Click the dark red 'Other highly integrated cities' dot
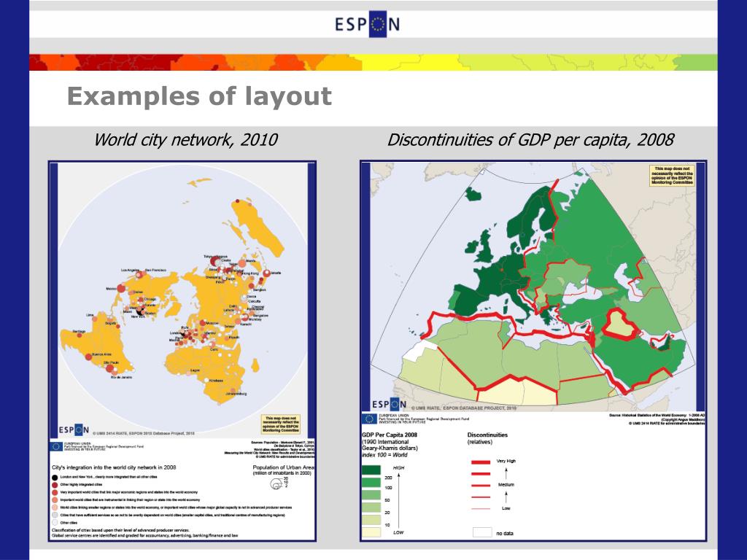Image resolution: width=747 pixels, height=560 pixels. pos(55,485)
